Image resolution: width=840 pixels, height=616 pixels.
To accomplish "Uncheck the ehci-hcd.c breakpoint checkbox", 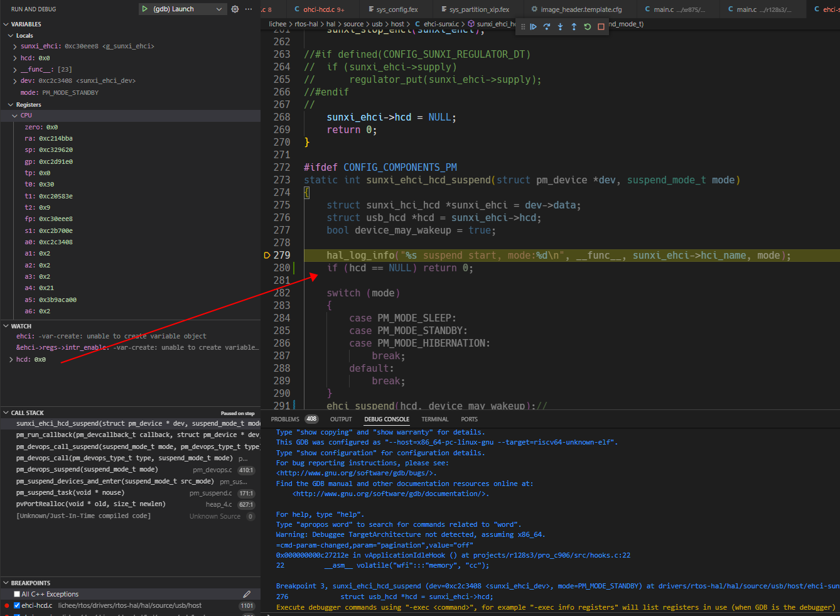I will click(x=17, y=606).
